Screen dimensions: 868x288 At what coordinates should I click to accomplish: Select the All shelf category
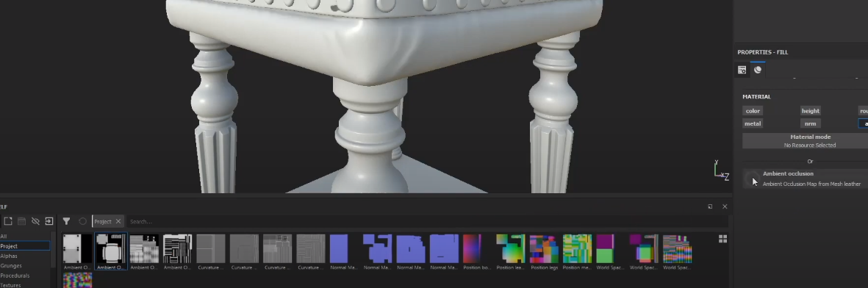[x=25, y=236]
